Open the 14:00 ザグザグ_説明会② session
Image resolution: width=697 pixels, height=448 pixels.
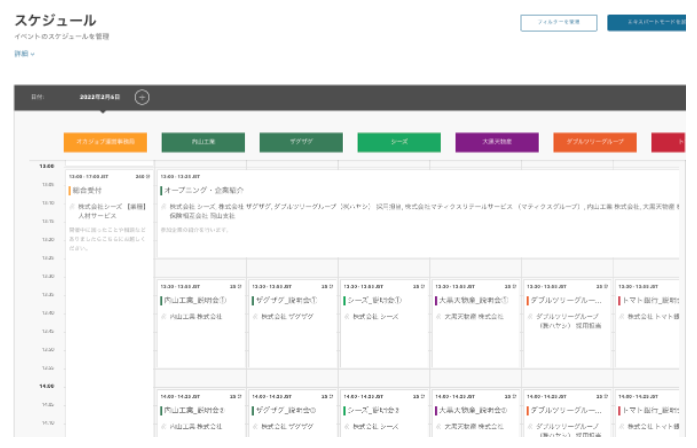coord(292,413)
